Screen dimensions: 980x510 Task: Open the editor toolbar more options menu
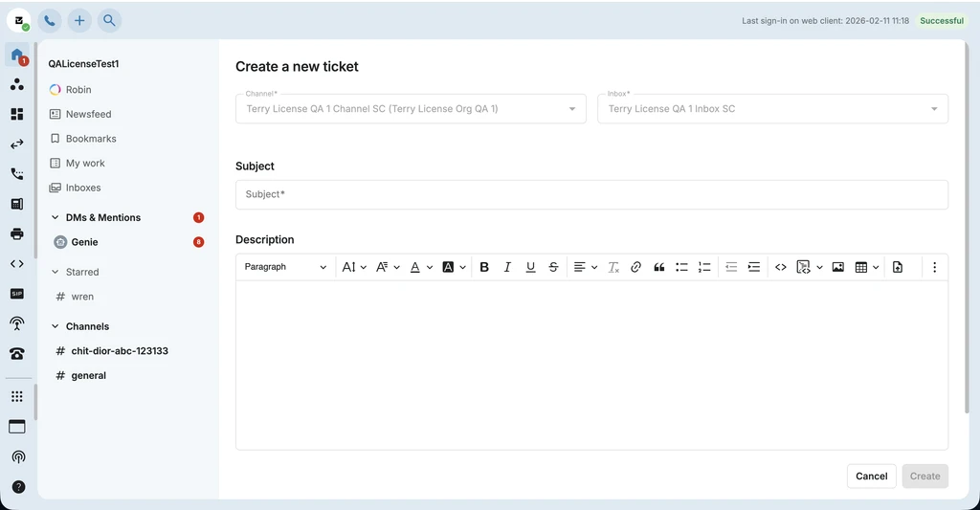934,267
